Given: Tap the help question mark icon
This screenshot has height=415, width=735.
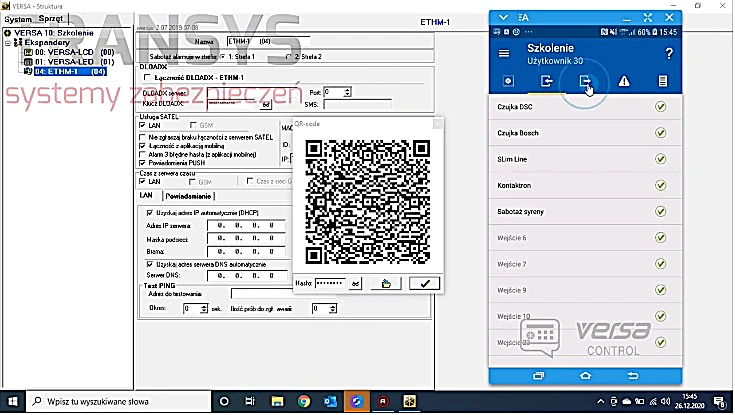Looking at the screenshot, I should pos(669,53).
